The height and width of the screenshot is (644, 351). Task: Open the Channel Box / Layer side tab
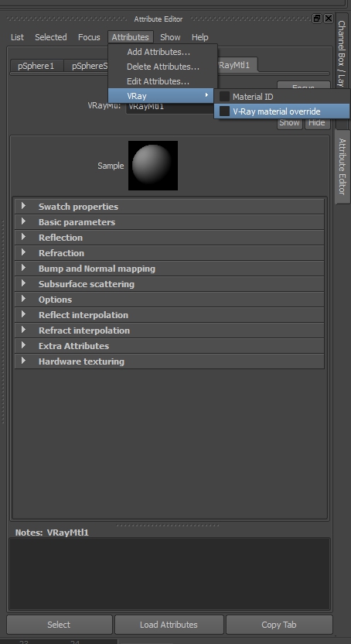pos(341,55)
